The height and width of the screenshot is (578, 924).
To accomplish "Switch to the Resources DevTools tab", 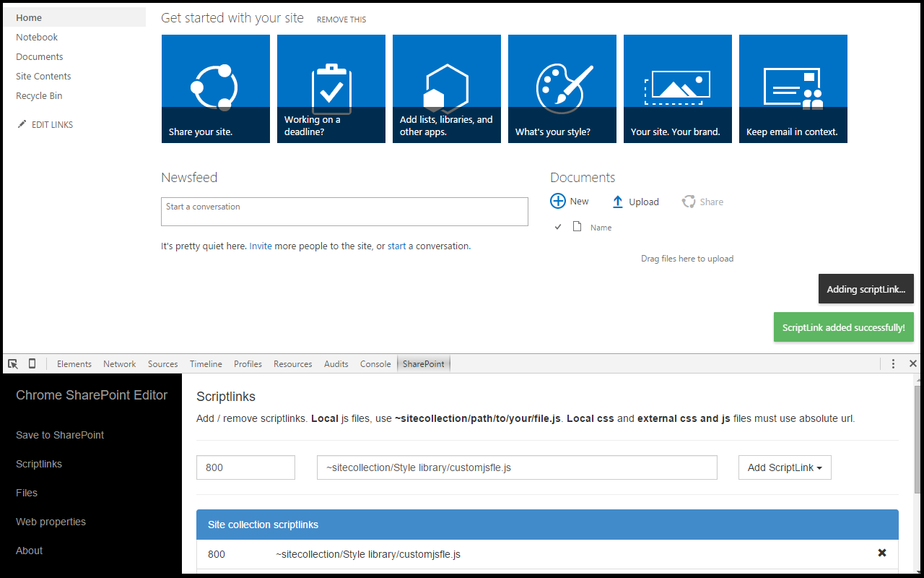I will pyautogui.click(x=292, y=364).
